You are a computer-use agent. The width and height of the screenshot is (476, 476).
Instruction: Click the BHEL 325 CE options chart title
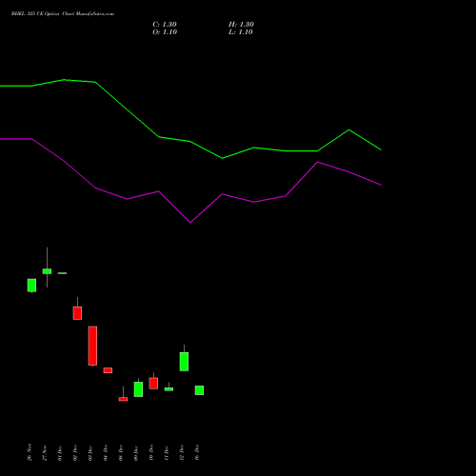tap(63, 14)
